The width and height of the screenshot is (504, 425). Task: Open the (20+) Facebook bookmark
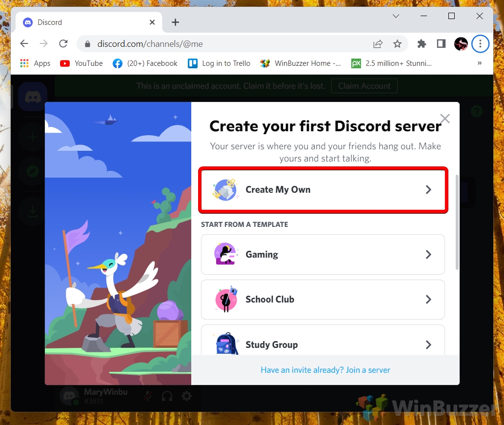145,63
